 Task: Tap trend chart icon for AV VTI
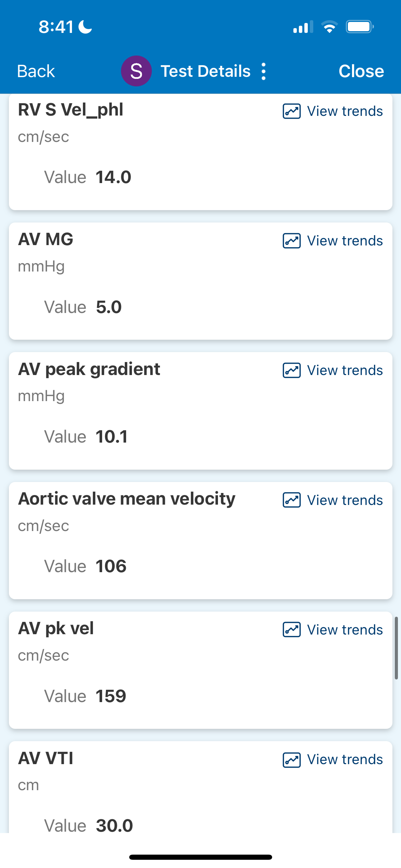tap(292, 759)
